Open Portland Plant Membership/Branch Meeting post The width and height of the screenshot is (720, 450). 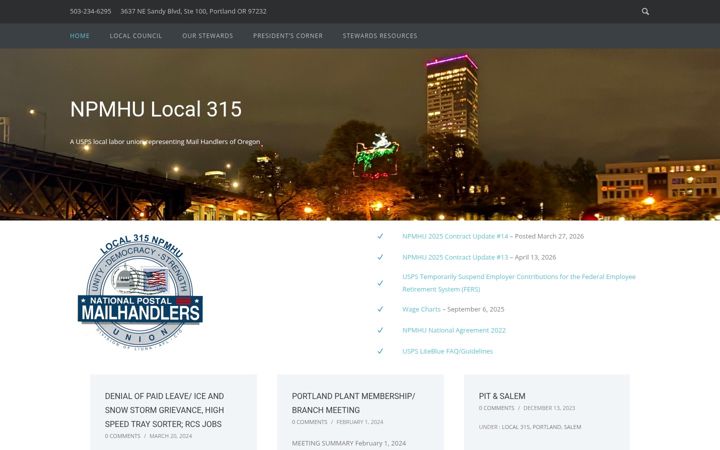[x=353, y=403]
